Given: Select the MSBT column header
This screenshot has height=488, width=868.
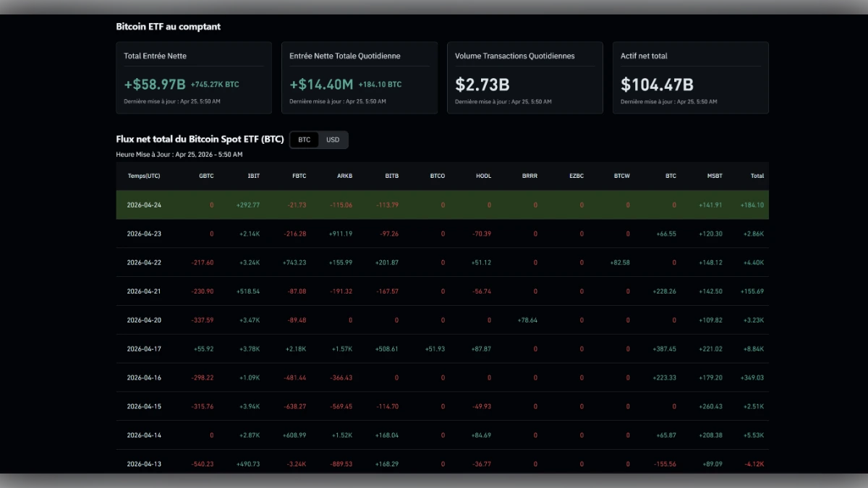Looking at the screenshot, I should (715, 176).
